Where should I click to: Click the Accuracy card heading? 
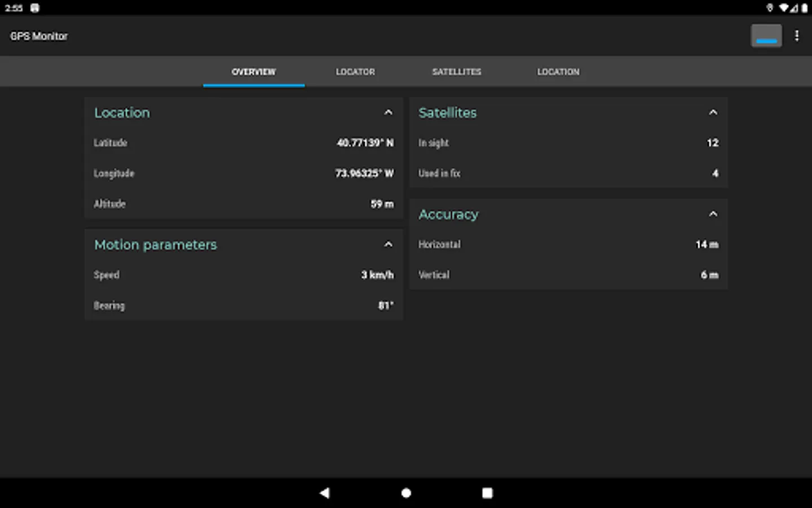[x=448, y=214]
